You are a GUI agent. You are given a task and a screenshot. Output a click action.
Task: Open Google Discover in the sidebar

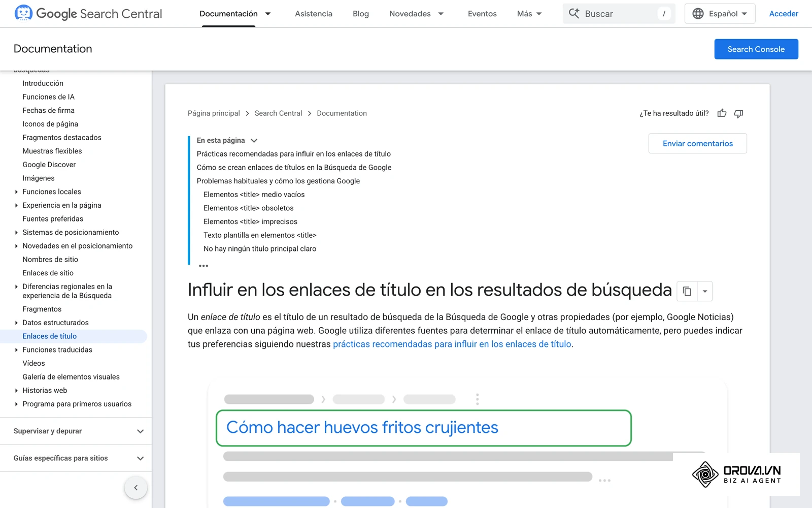pos(49,165)
